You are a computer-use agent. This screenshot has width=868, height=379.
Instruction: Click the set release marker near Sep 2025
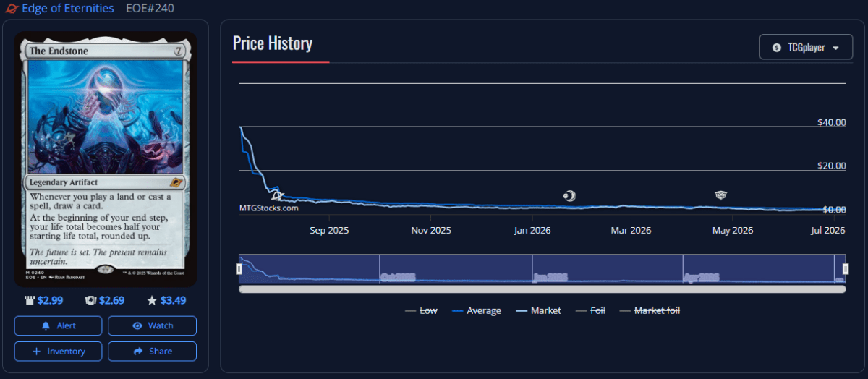(276, 195)
